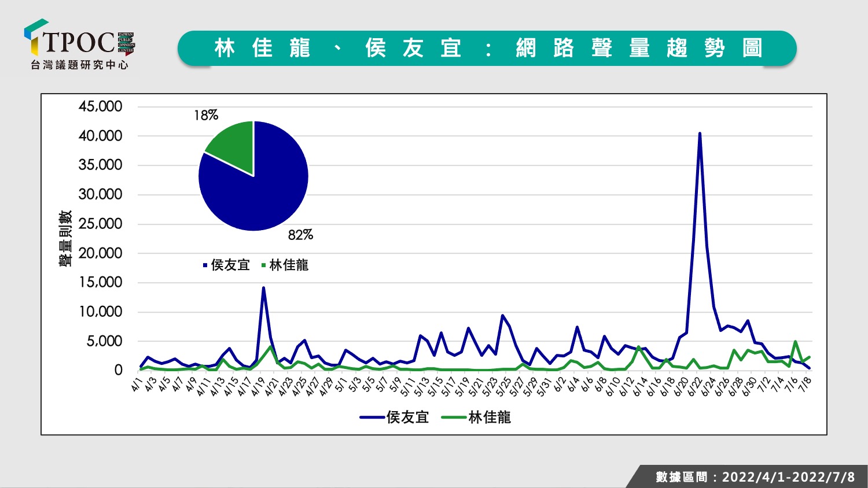Select the 82% pie label
868x488 pixels.
pos(300,235)
